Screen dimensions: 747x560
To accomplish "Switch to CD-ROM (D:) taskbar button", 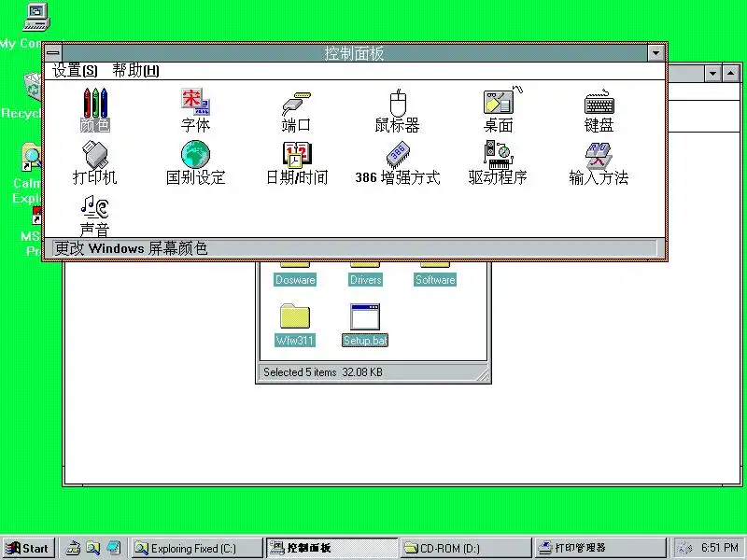I will [x=465, y=548].
